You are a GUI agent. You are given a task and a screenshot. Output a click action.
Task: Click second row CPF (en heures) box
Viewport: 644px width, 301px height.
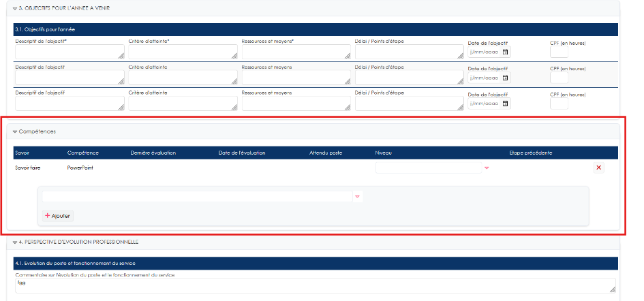559,78
